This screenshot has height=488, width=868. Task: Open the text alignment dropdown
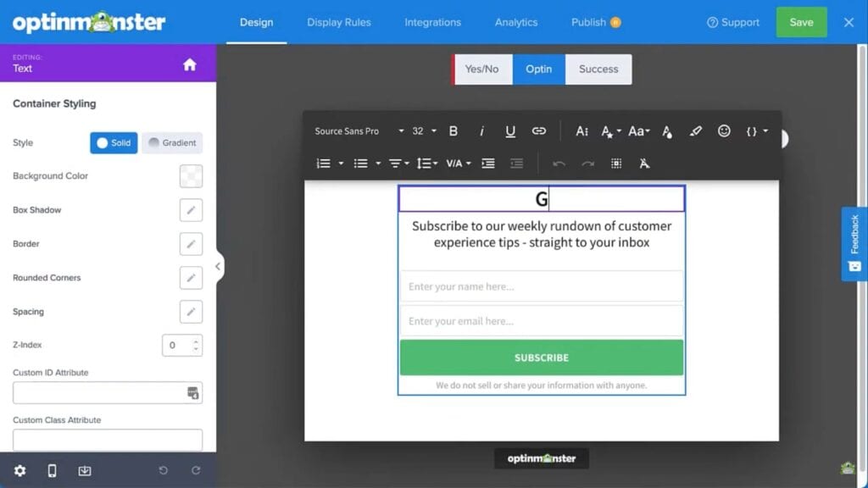[x=398, y=164]
